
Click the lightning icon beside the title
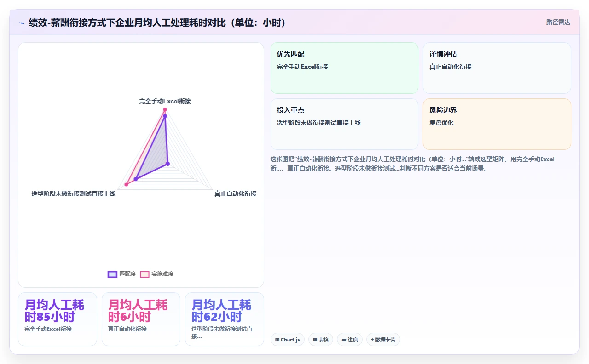pos(22,23)
